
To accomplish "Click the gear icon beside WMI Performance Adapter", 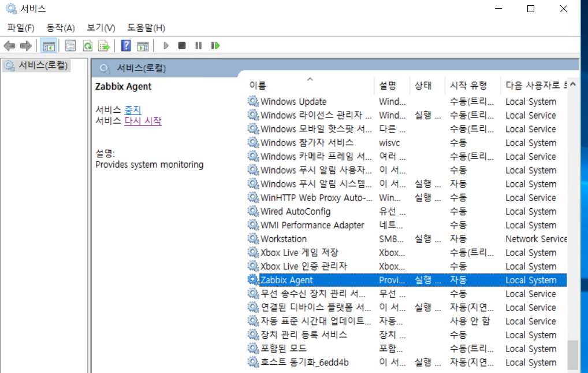I will [x=253, y=225].
